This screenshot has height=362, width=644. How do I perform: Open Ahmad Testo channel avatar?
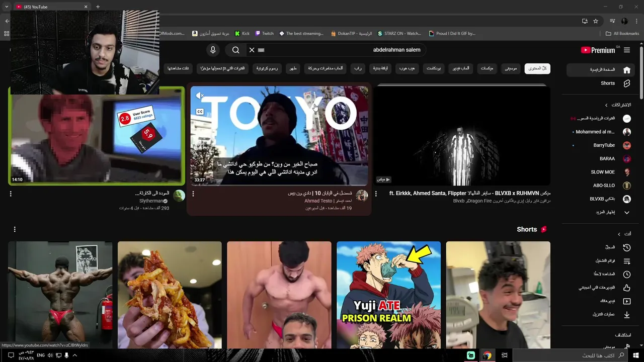pyautogui.click(x=362, y=196)
